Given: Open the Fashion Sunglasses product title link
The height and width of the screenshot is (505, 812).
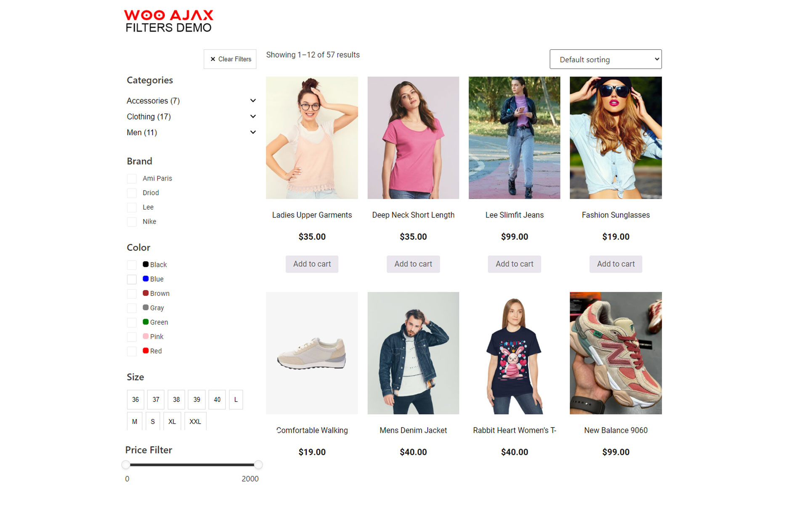Looking at the screenshot, I should [x=616, y=215].
